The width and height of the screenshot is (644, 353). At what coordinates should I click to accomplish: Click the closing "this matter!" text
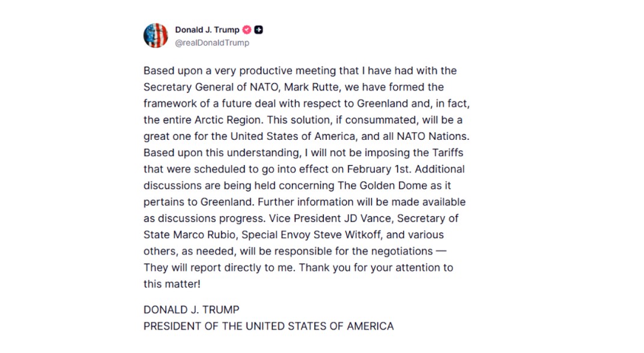(x=172, y=283)
